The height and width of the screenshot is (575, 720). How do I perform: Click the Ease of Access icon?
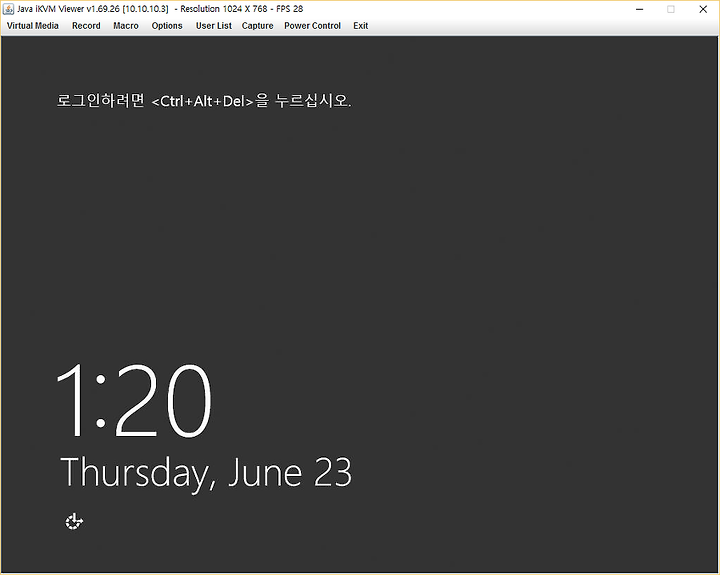click(74, 521)
